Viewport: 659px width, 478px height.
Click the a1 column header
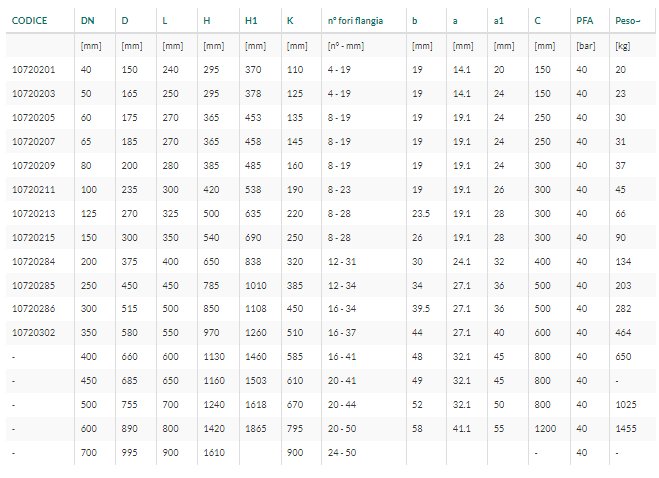[498, 21]
